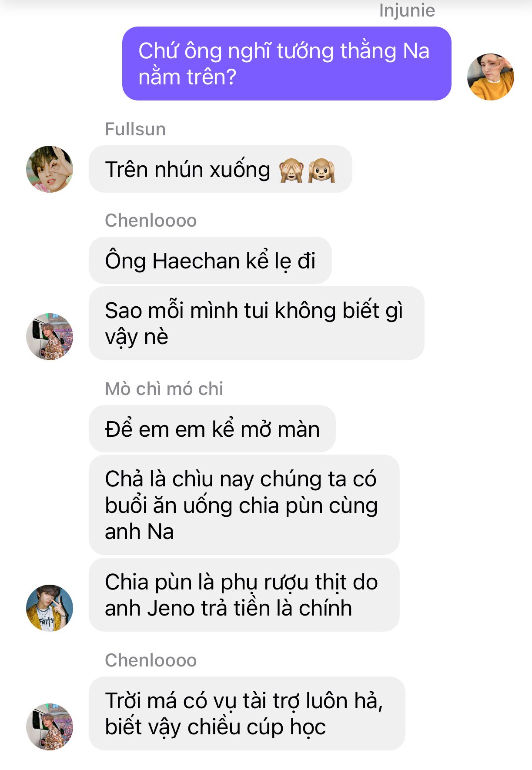The height and width of the screenshot is (770, 532).
Task: Tap 'Sao mỗi mình tui không biết gì' bubble
Action: pos(257,323)
